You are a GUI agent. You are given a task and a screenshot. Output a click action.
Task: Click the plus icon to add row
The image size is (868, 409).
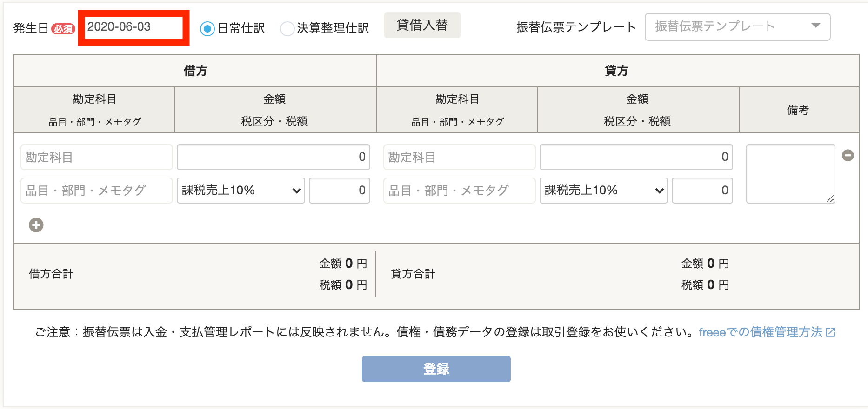pyautogui.click(x=36, y=225)
